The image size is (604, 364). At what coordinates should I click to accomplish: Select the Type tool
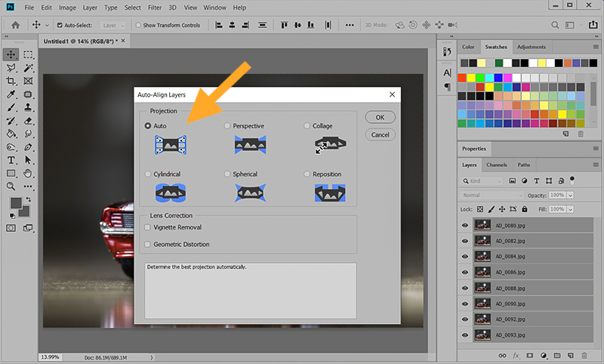(x=11, y=160)
